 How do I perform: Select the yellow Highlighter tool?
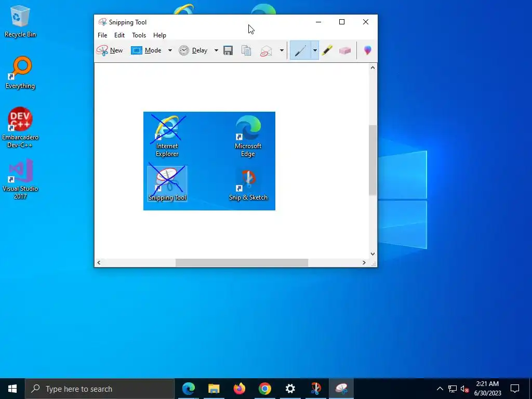point(327,50)
